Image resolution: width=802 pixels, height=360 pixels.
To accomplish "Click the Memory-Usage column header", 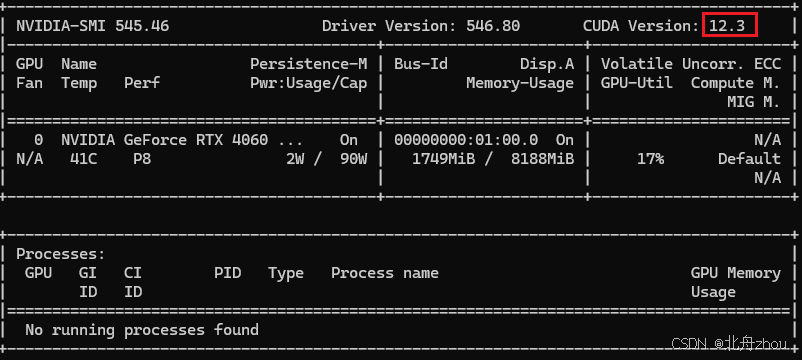I will (520, 83).
